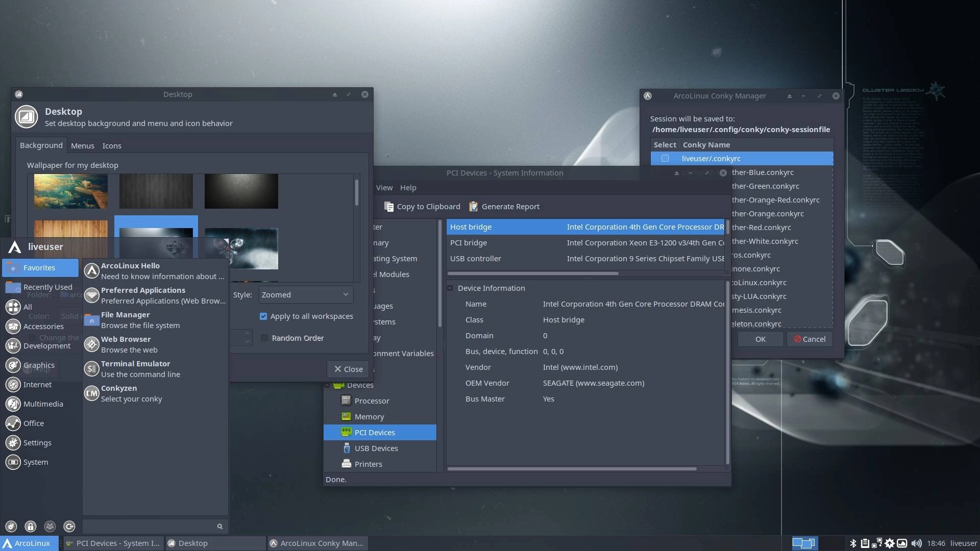Image resolution: width=980 pixels, height=551 pixels.
Task: Toggle Apply to all workspaces checkbox
Action: 263,316
